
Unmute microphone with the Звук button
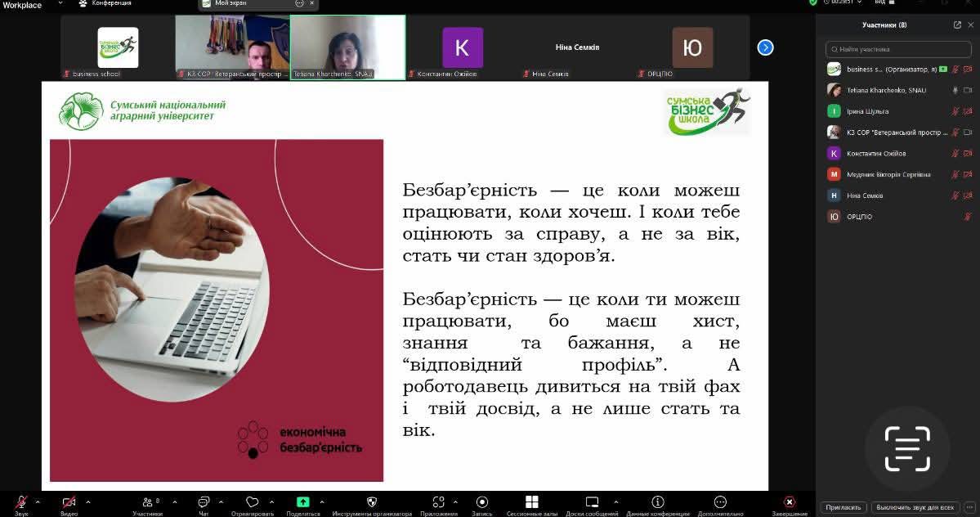click(20, 504)
